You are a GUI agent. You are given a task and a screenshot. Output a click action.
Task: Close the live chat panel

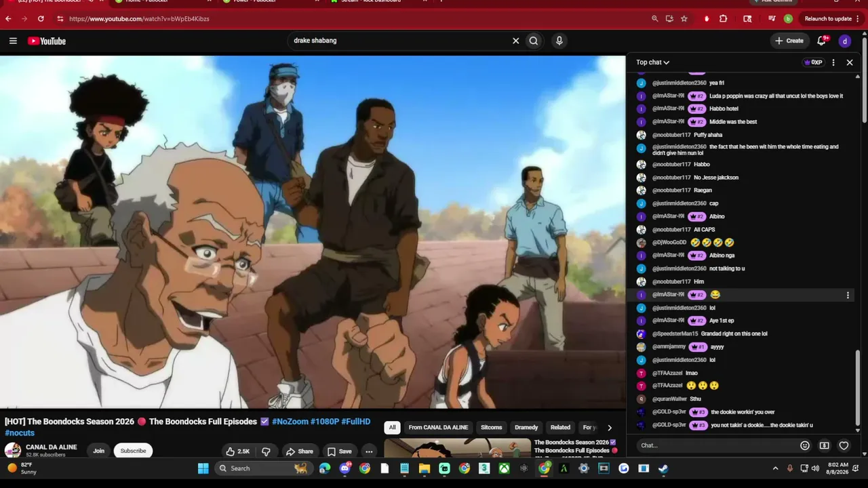click(x=850, y=62)
